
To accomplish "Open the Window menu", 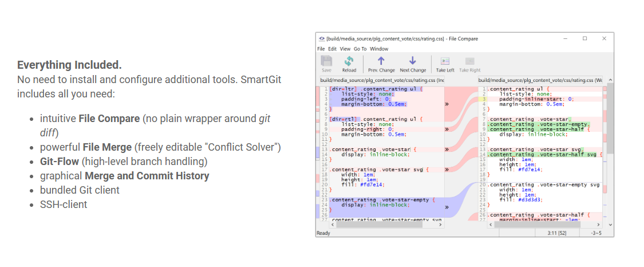I will [379, 49].
